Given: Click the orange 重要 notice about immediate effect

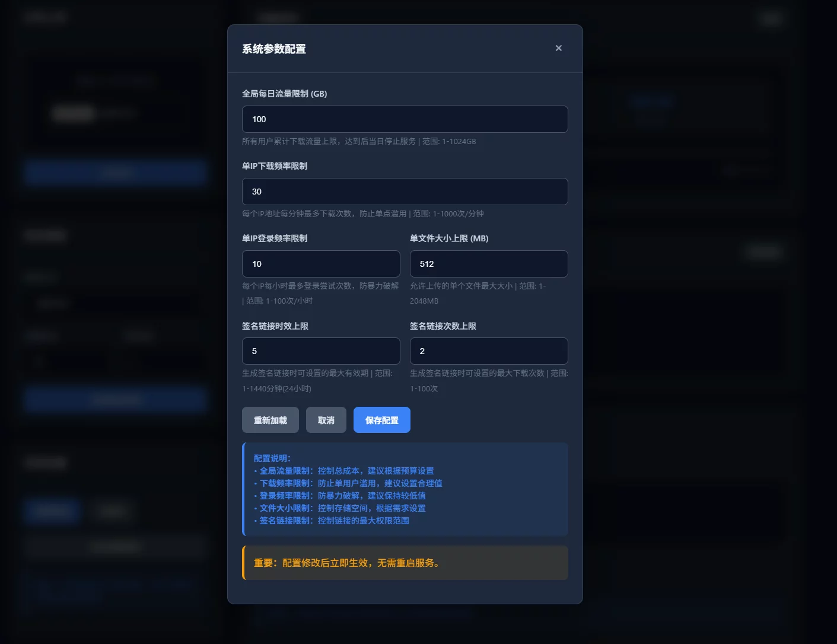Looking at the screenshot, I should click(x=347, y=563).
